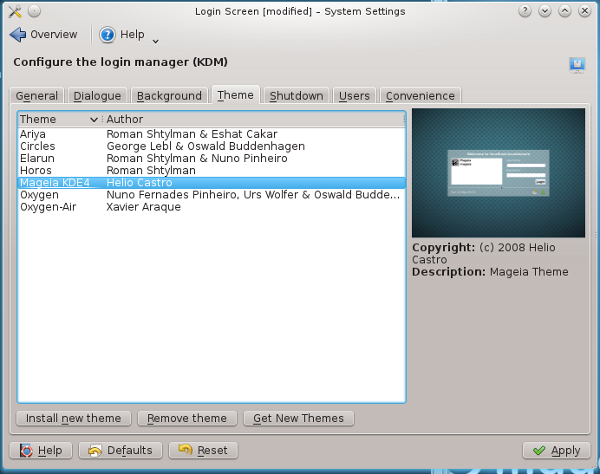This screenshot has width=600, height=474.
Task: Select the Theme tab
Action: [x=235, y=95]
